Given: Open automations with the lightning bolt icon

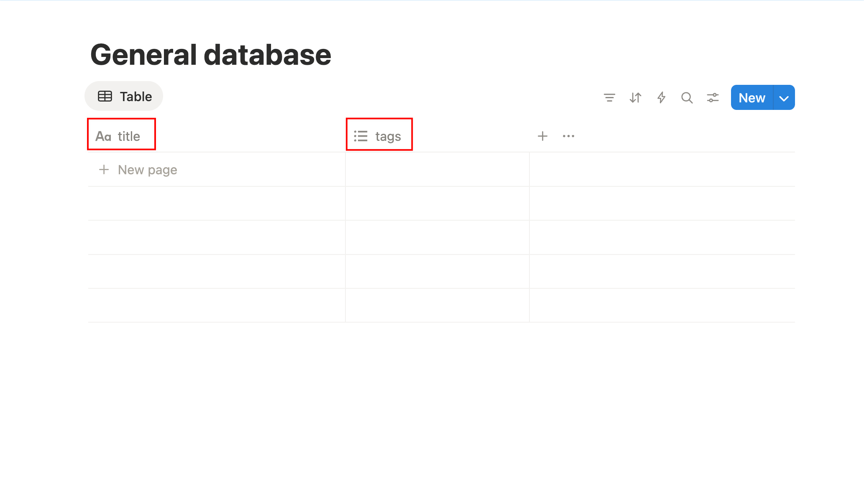Looking at the screenshot, I should pyautogui.click(x=661, y=98).
